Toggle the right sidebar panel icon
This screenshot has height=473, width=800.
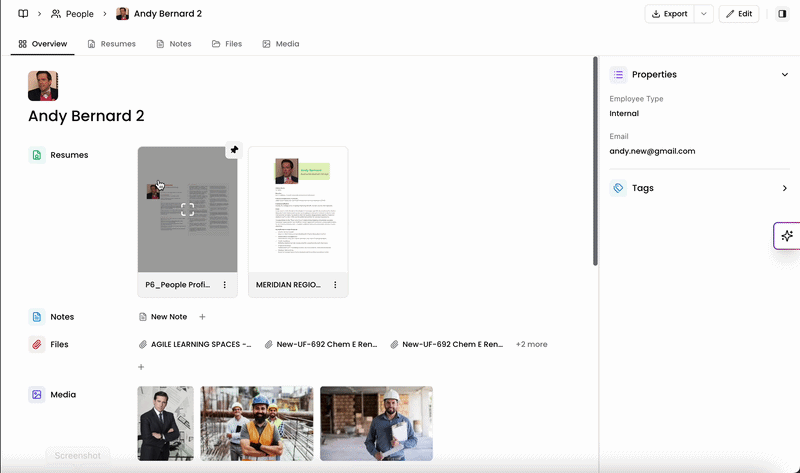[x=782, y=14]
